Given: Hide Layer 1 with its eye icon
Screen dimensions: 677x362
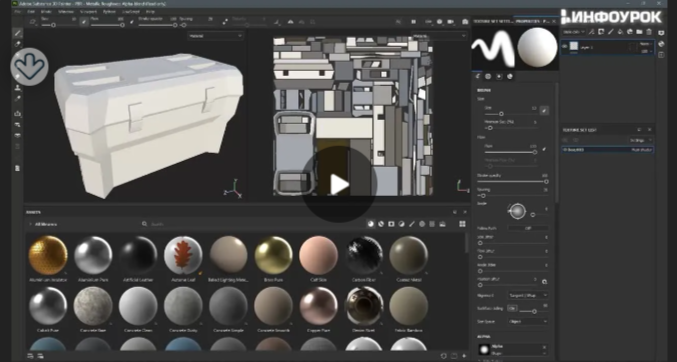Looking at the screenshot, I should coord(565,47).
